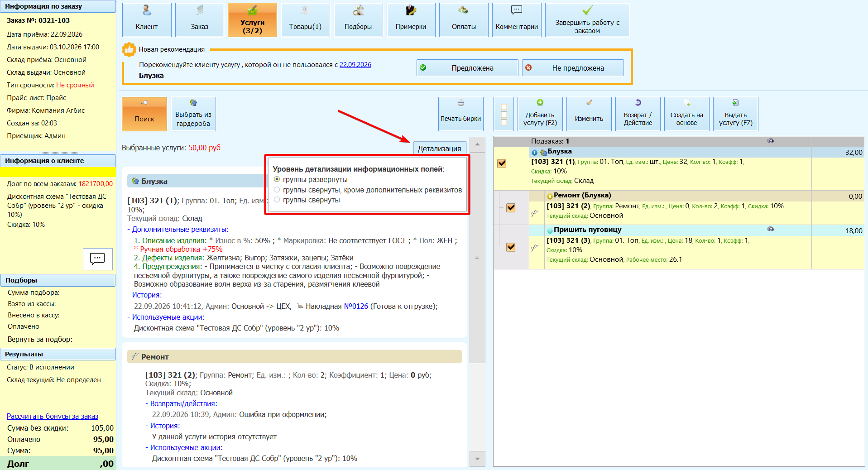The image size is (868, 470).
Task: Open the Клиент tab
Action: point(147,20)
